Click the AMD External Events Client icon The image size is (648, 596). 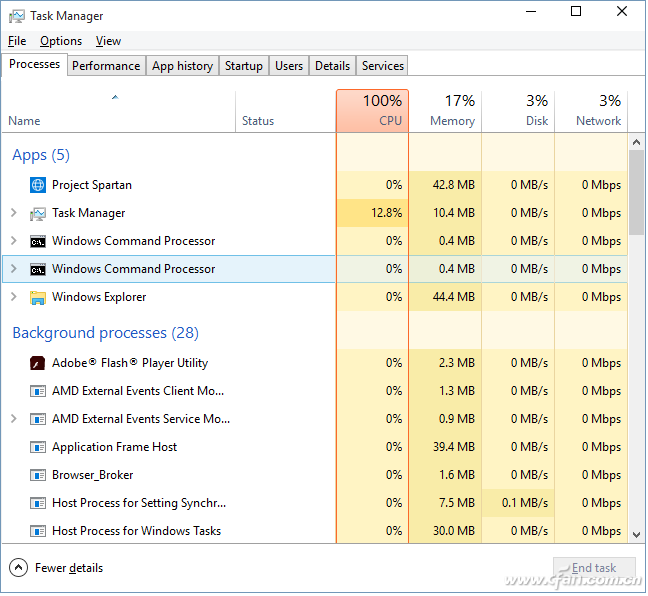[38, 391]
